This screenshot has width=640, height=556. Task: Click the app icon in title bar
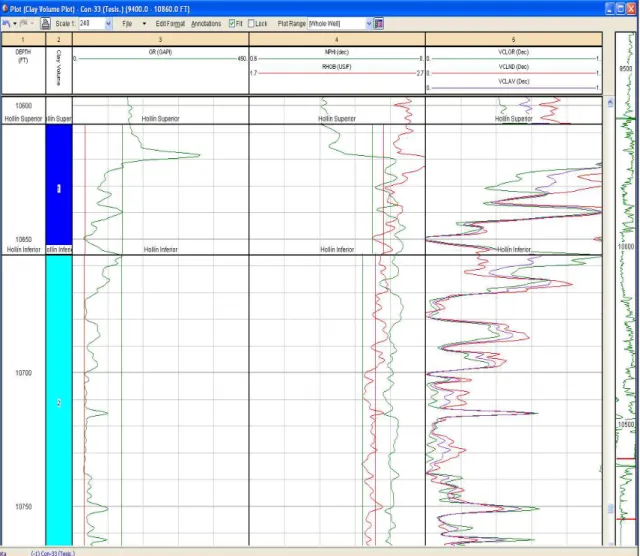click(x=5, y=9)
